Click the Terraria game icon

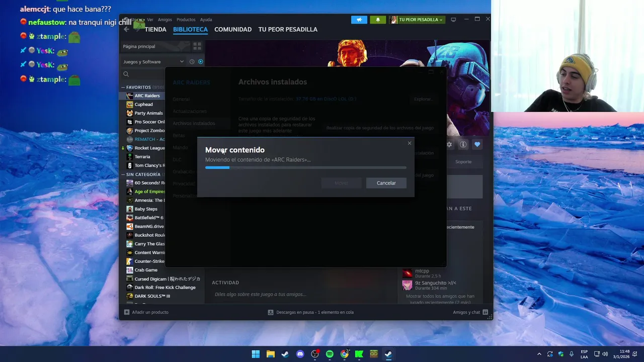130,157
